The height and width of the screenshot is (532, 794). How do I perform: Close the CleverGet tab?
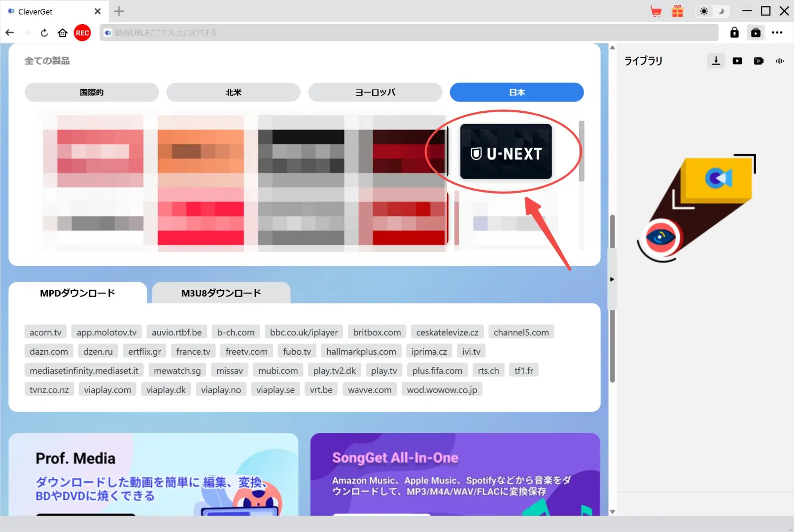click(x=98, y=11)
